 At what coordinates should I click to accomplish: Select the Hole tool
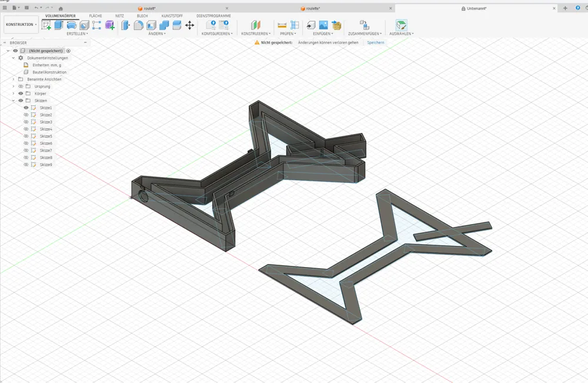point(84,25)
